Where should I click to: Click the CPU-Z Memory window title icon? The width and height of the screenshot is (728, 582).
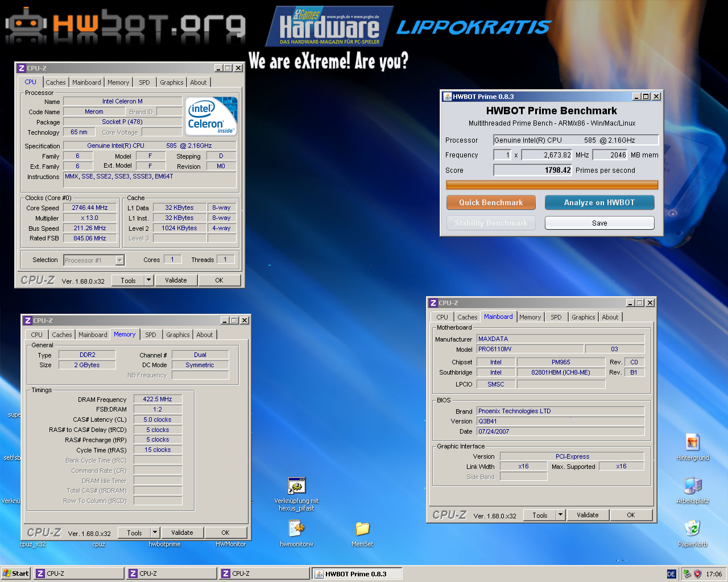click(28, 321)
